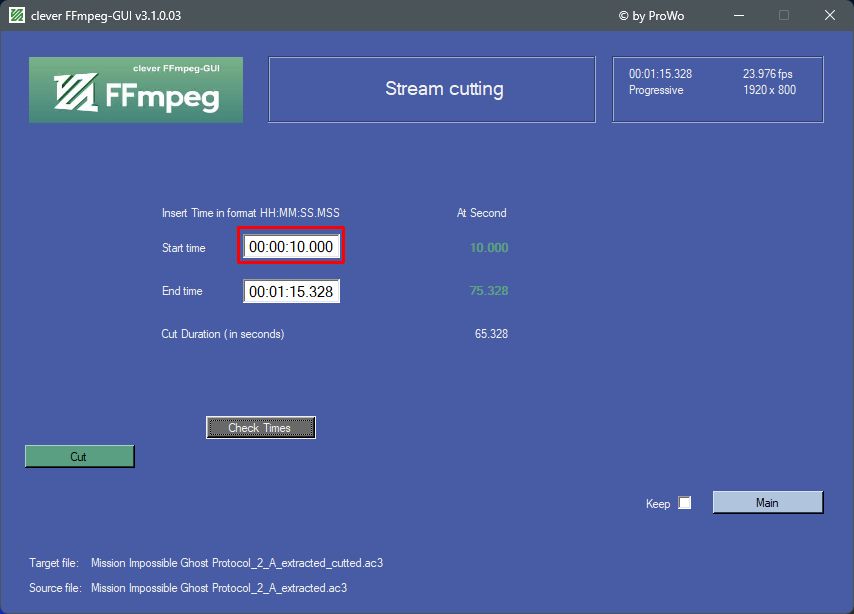Focus the End time input field
Viewport: 854px width, 614px height.
click(x=291, y=291)
